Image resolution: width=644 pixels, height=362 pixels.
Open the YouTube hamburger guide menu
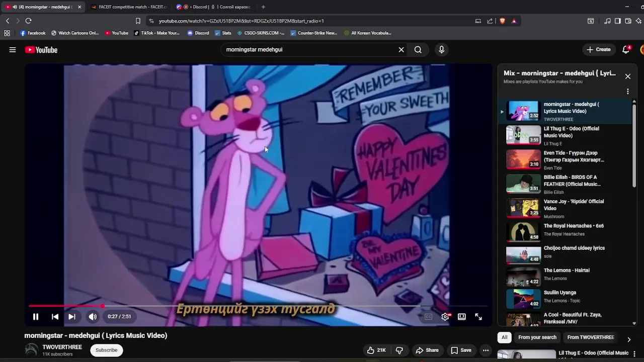[13, 50]
